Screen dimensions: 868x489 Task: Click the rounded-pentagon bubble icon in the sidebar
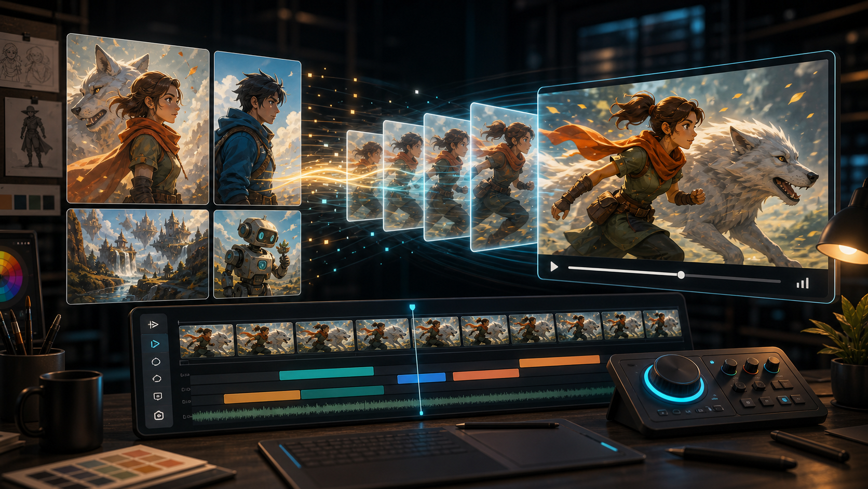[x=157, y=379]
